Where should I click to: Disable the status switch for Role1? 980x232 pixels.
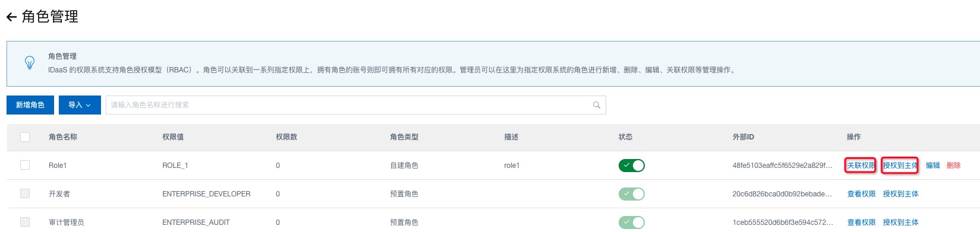tap(632, 166)
